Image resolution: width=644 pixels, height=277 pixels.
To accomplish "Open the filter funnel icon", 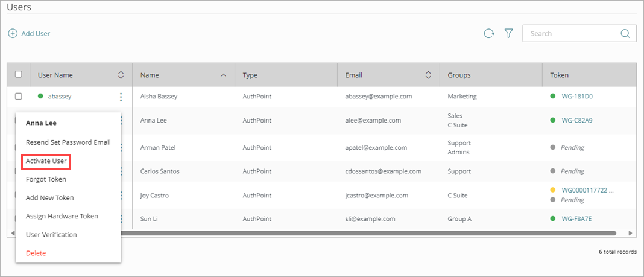I will click(x=508, y=34).
